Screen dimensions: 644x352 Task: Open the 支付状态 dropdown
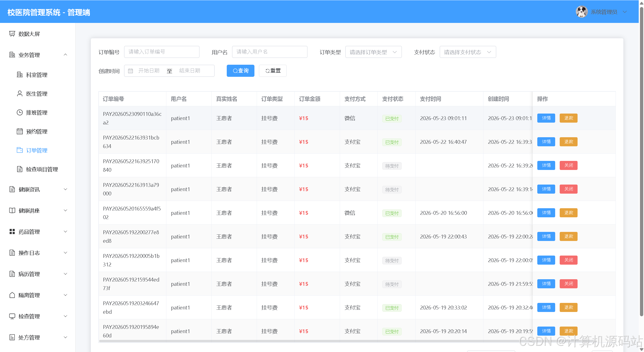click(x=468, y=52)
